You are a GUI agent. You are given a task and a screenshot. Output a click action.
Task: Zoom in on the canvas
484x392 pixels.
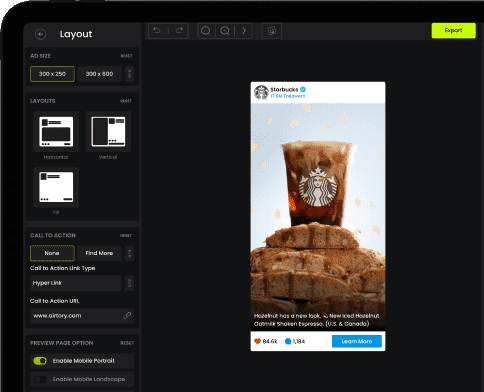pos(225,31)
